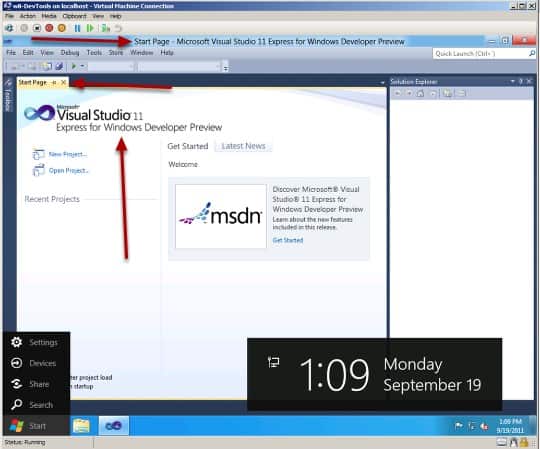The image size is (540, 449).
Task: Click the orange Save VM state icon
Action: (x=62, y=28)
